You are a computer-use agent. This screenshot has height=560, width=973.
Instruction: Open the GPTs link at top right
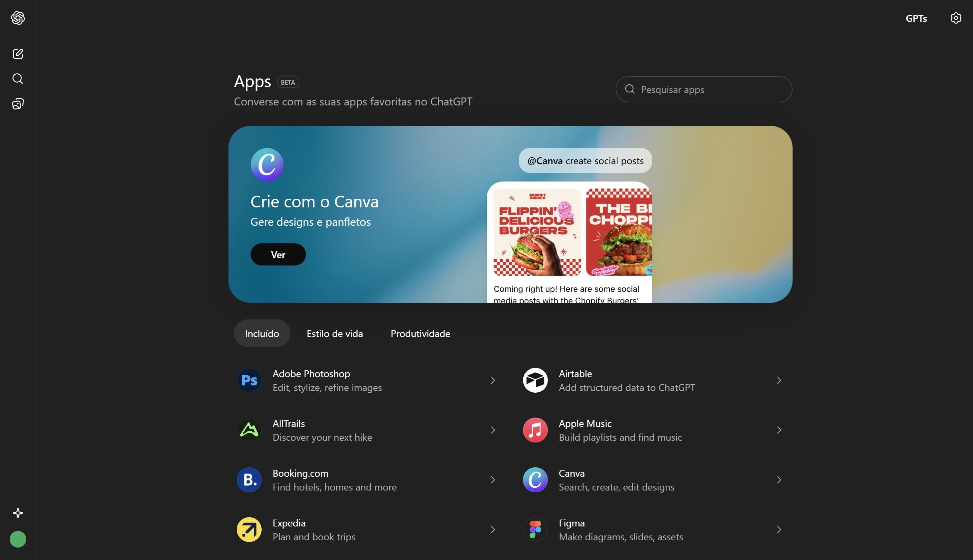[916, 18]
